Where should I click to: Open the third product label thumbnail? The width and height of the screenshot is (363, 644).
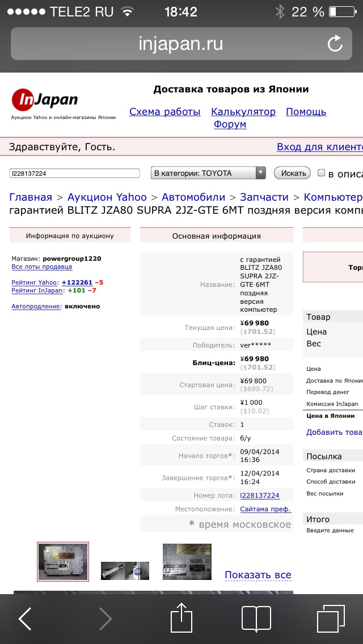(x=187, y=562)
